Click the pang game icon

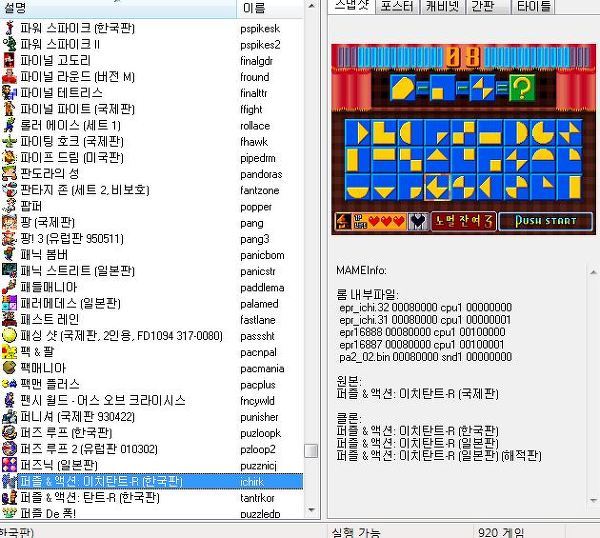[x=9, y=222]
